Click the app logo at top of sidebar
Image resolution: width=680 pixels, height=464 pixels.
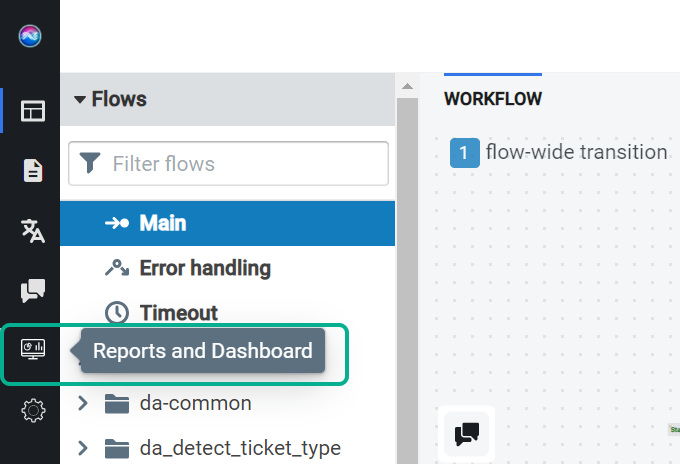[x=30, y=36]
